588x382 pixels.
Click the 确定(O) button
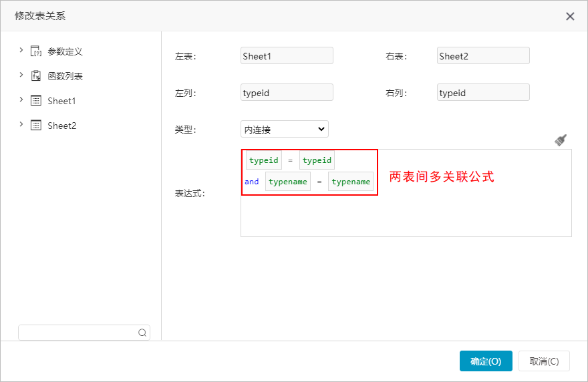coord(486,361)
